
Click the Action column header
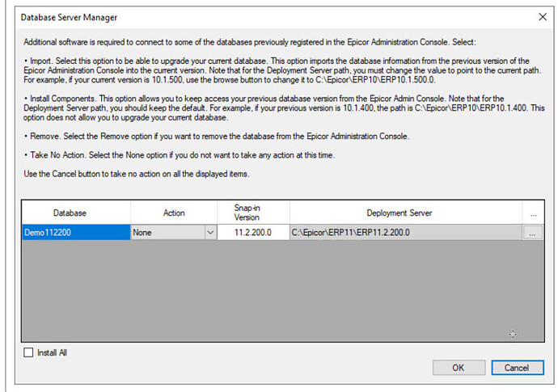174,213
